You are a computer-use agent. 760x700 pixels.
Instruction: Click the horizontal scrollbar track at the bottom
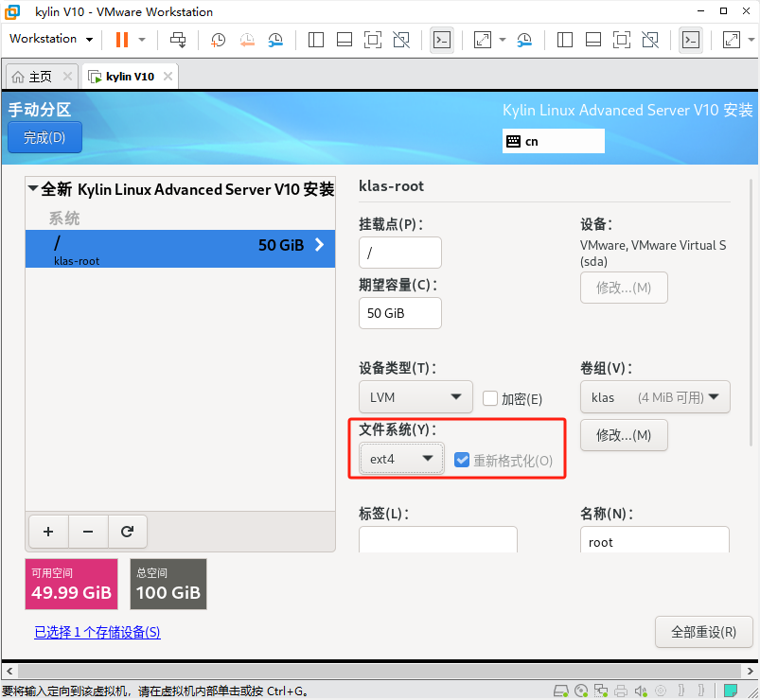[x=380, y=671]
